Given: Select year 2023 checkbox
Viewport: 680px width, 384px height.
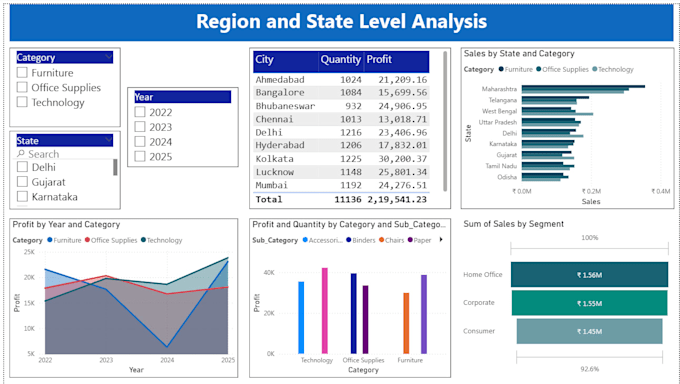Looking at the screenshot, I should (x=140, y=127).
